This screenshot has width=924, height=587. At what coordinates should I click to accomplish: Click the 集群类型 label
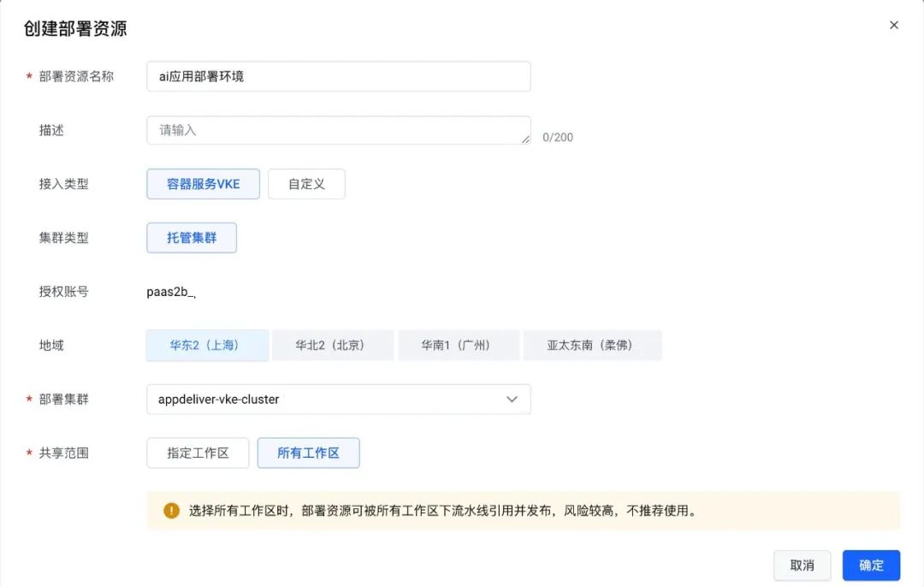click(x=63, y=238)
